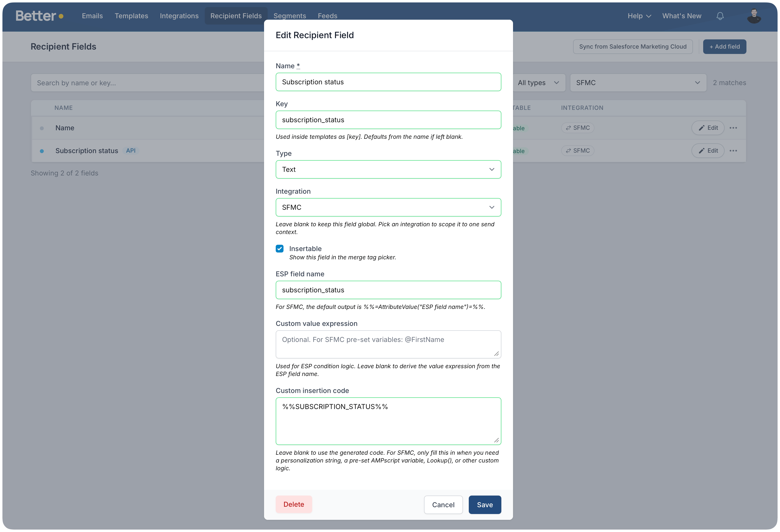Click the search by name or key box
The image size is (780, 532).
(148, 83)
